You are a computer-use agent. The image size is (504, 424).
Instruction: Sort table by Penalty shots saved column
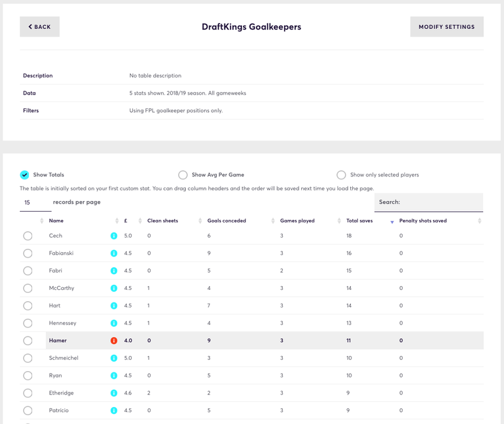[x=423, y=221]
